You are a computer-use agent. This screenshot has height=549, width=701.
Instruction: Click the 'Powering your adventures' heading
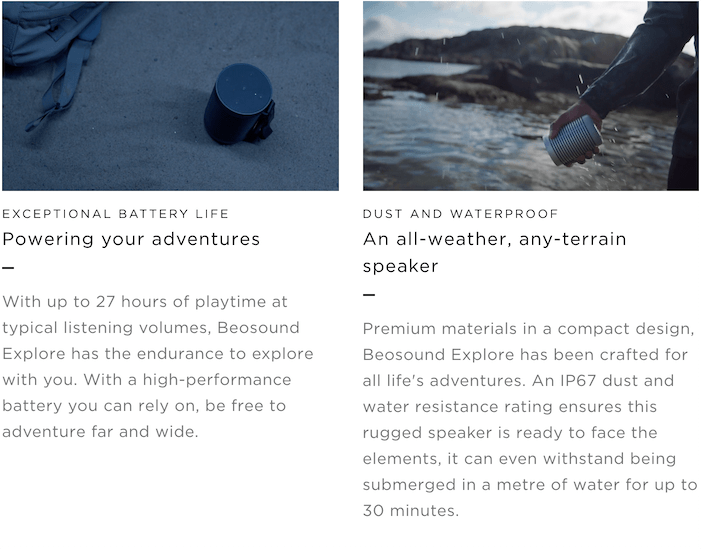131,239
